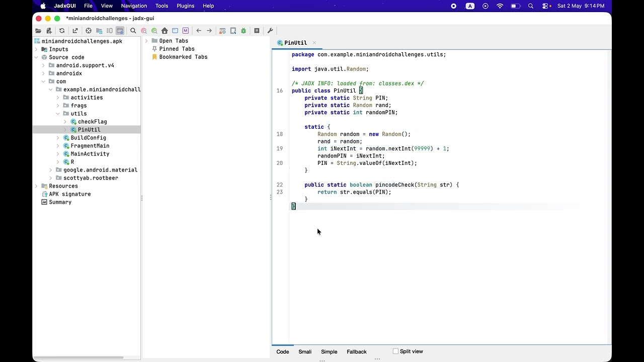
Task: Collapse the Source code tree node
Action: tap(36, 57)
